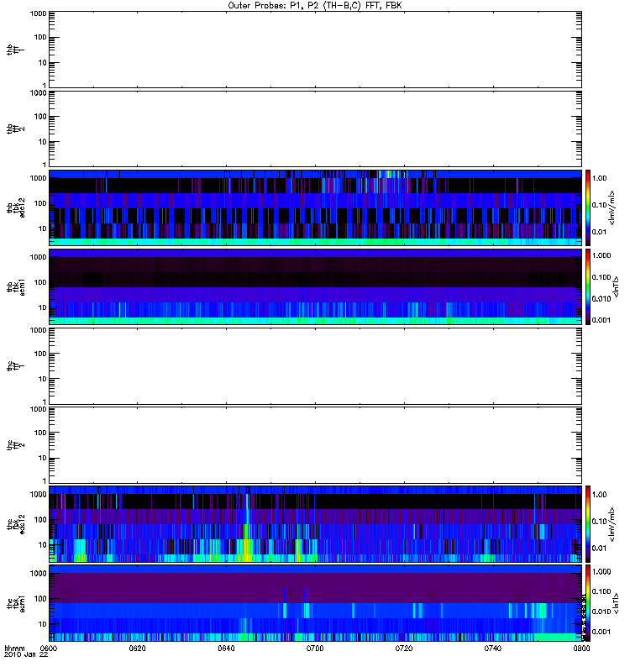Click the 0700 time axis label
Screen dimensions: 630x672
point(315,648)
